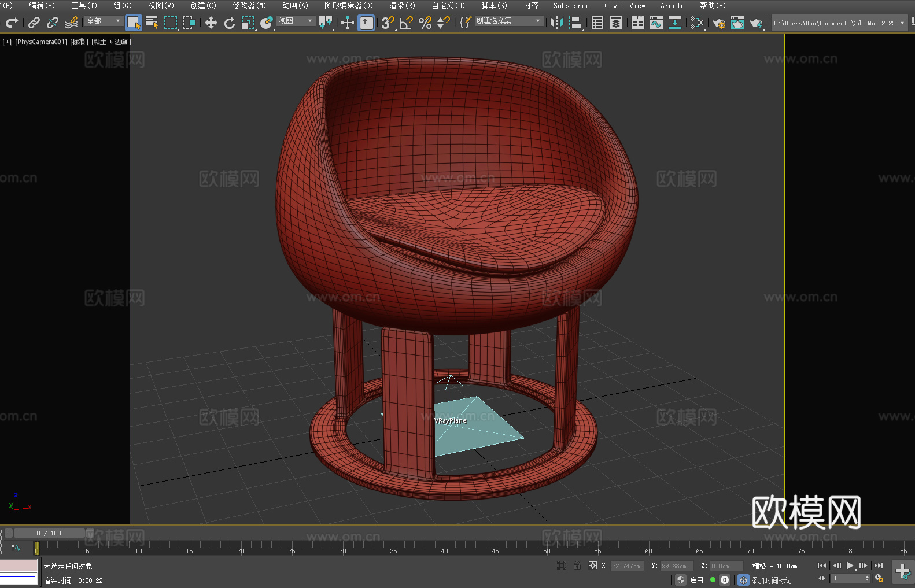Viewport: 915px width, 588px height.
Task: Select the Scale tool
Action: point(248,23)
